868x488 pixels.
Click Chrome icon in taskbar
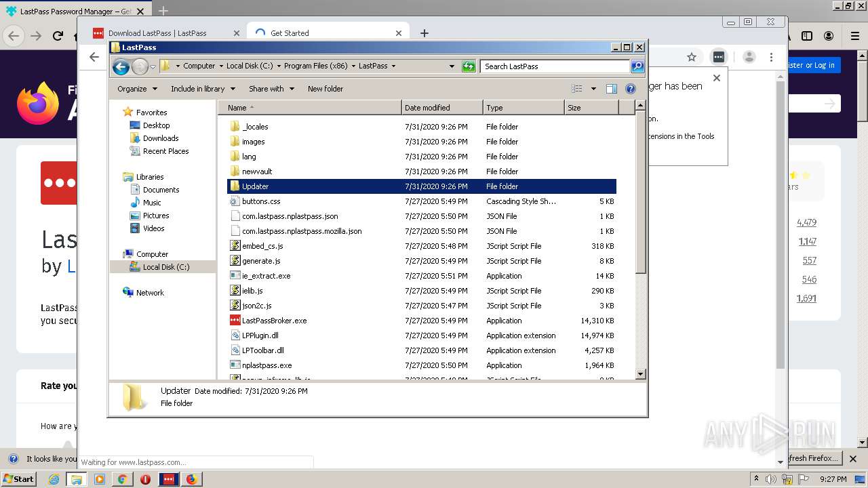point(122,479)
